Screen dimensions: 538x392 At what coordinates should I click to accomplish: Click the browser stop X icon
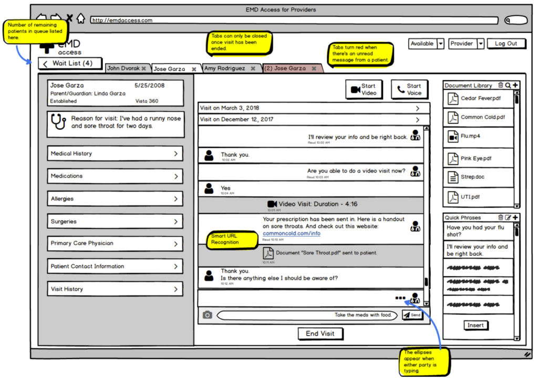[69, 18]
